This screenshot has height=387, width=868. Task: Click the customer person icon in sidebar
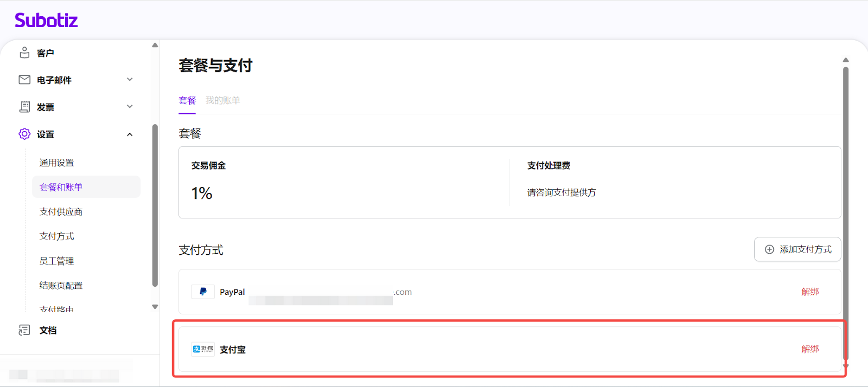pos(24,53)
